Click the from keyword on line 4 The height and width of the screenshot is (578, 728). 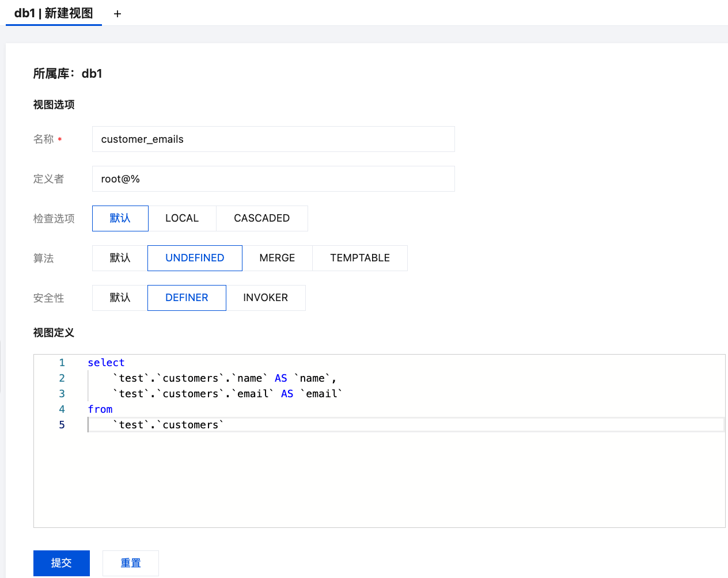[100, 409]
